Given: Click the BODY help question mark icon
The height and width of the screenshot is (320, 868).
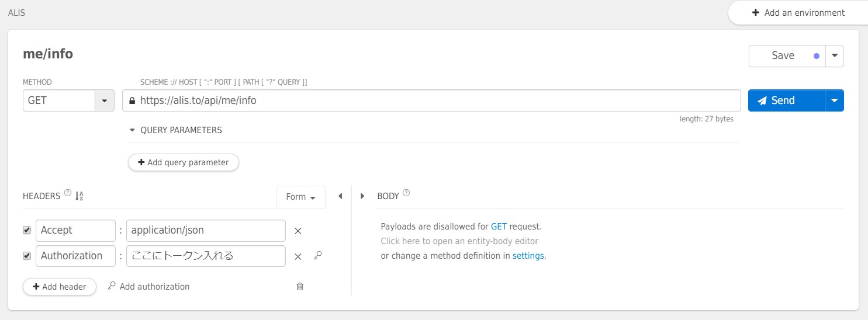Looking at the screenshot, I should [406, 193].
